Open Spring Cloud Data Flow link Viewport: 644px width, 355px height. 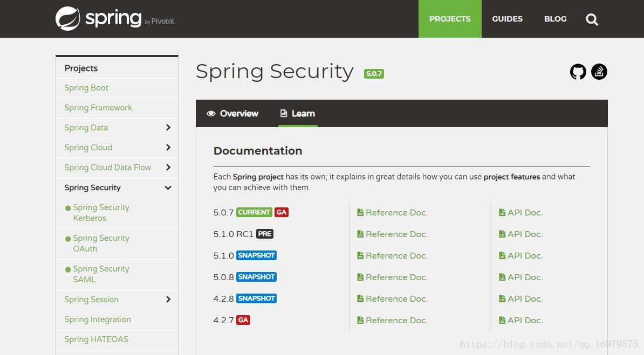[108, 168]
